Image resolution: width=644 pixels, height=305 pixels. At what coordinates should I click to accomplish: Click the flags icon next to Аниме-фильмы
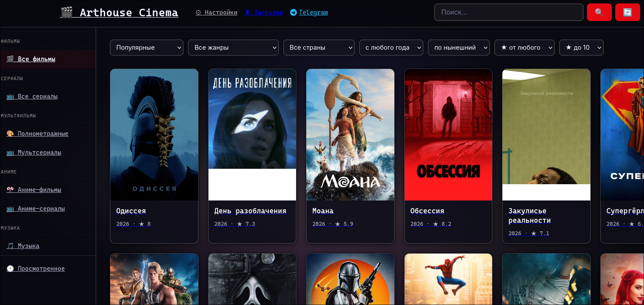(10, 190)
